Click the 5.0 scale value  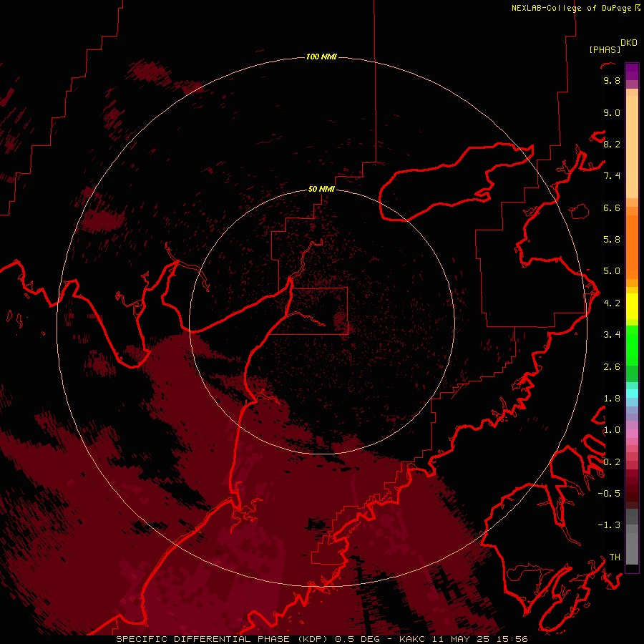[612, 271]
